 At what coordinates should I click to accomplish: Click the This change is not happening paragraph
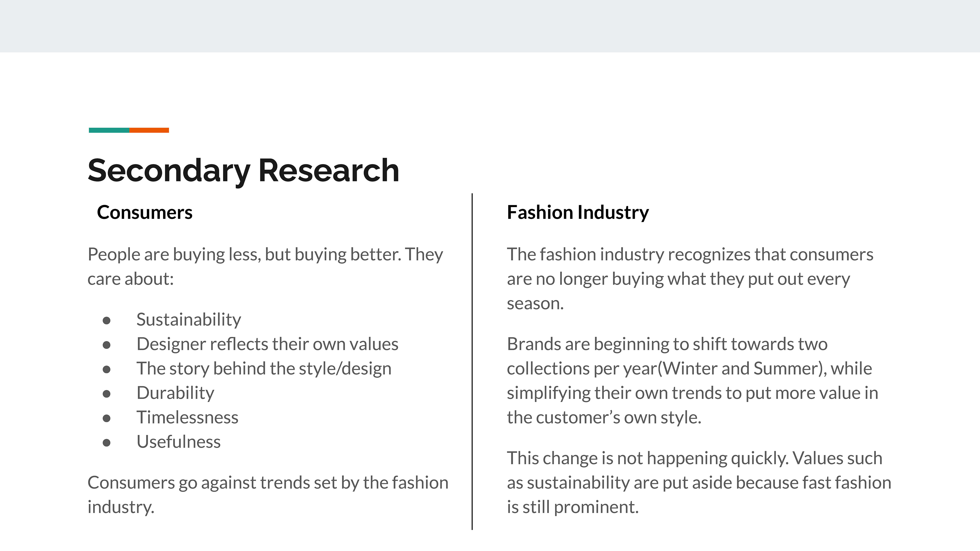point(699,483)
